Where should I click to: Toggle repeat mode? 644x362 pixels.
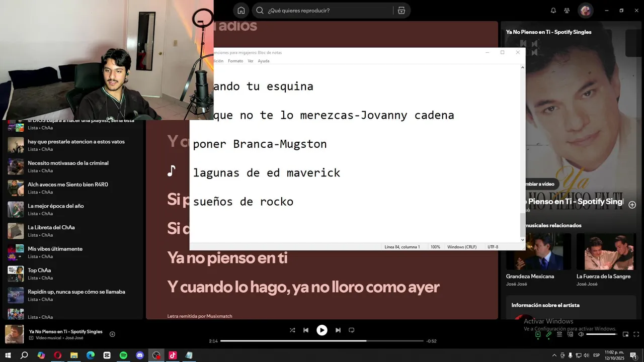(x=352, y=330)
